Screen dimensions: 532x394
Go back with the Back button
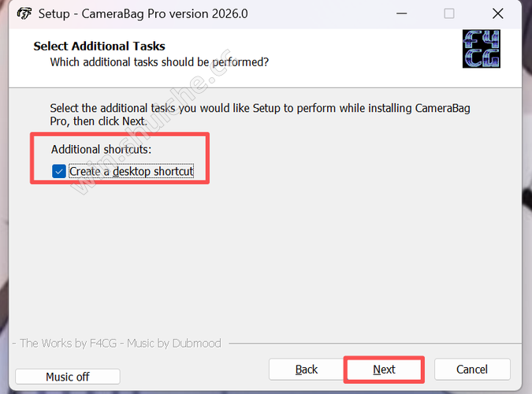coord(307,369)
